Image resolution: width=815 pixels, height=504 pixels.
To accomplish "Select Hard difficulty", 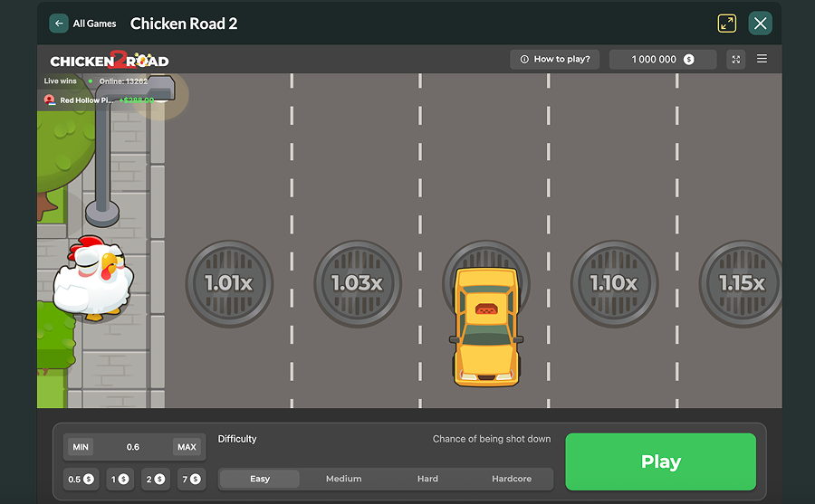I will (x=427, y=479).
